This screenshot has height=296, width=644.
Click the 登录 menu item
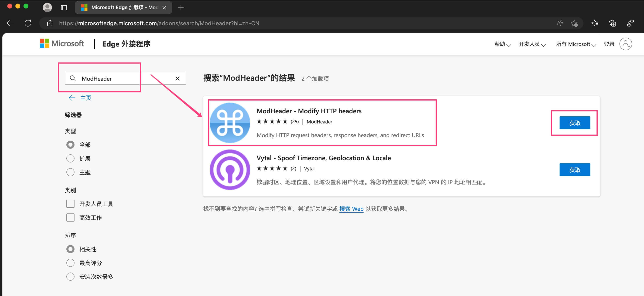[x=609, y=44]
